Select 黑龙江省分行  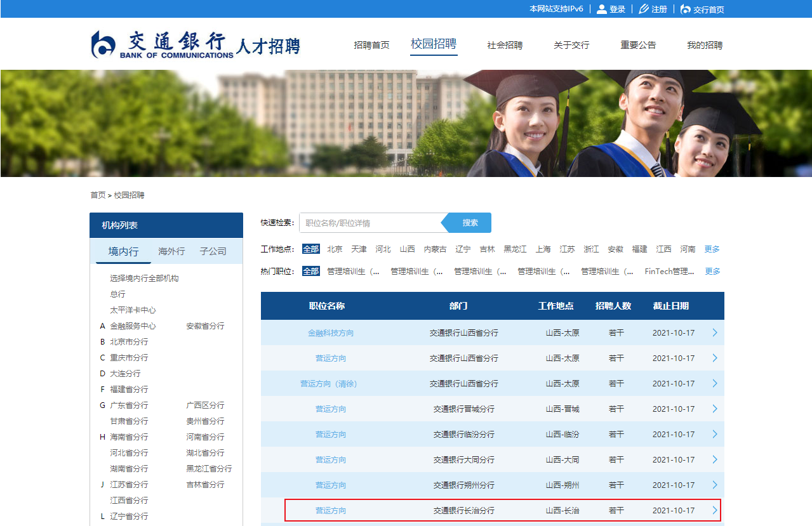209,469
